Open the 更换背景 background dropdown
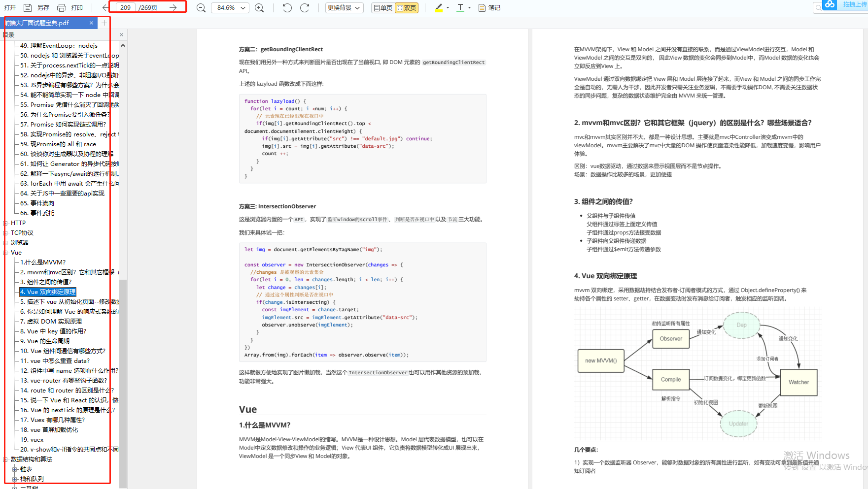The height and width of the screenshot is (489, 868). pyautogui.click(x=344, y=8)
